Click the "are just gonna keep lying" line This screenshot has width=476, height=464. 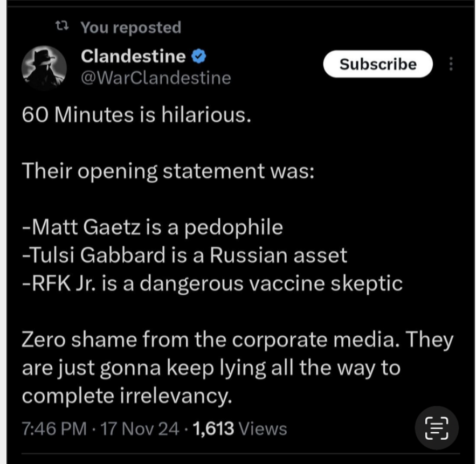[x=211, y=368]
